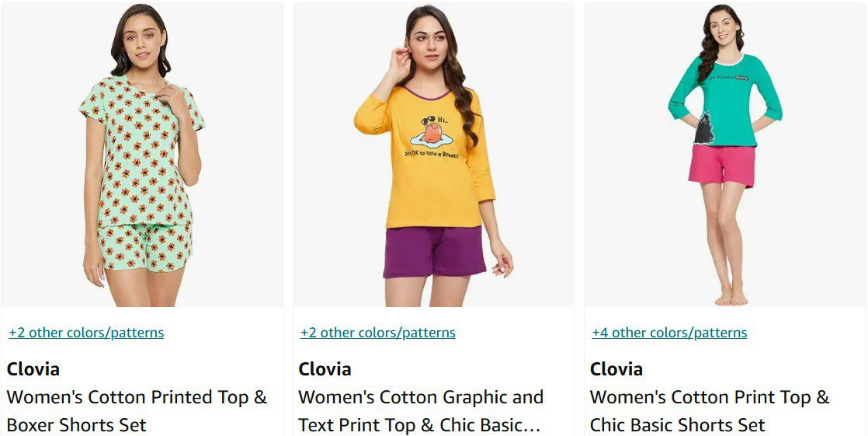Click '+2 other colors/patterns' under the yellow top set
Screen dimensions: 868x436
(x=378, y=333)
